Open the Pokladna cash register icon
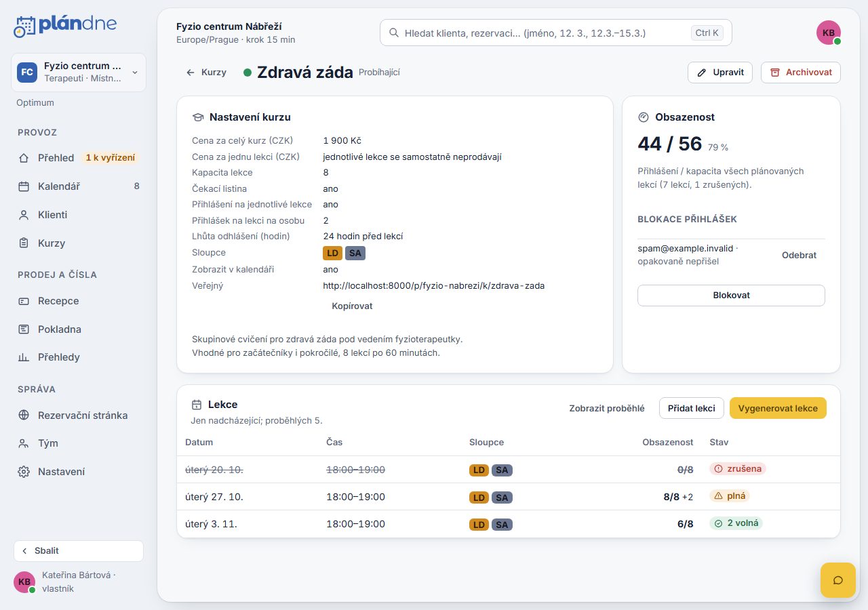Screen dimensions: 868x610 click(x=24, y=329)
